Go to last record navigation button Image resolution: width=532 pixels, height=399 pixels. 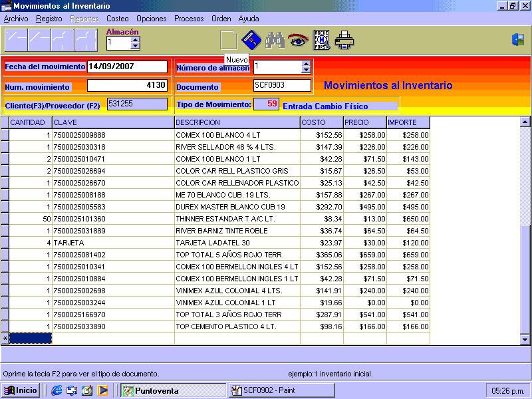tap(86, 41)
